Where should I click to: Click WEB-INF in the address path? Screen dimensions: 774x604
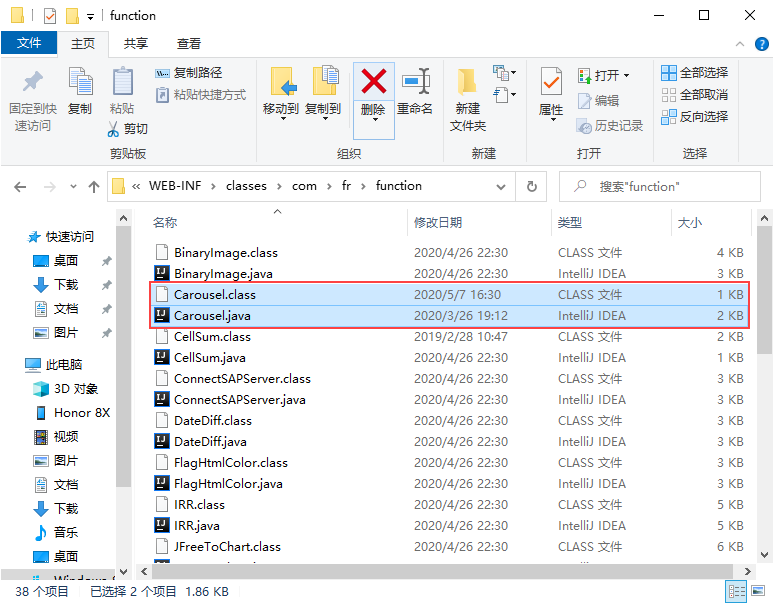coord(175,186)
